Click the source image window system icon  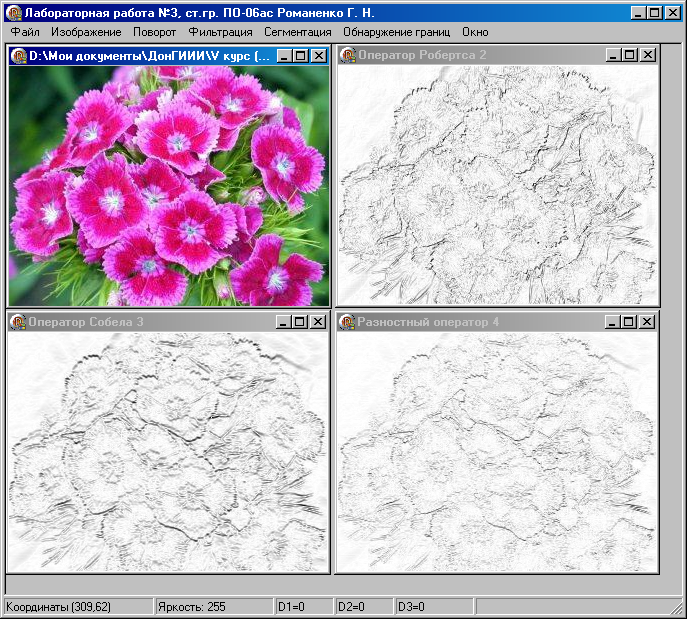pos(18,56)
